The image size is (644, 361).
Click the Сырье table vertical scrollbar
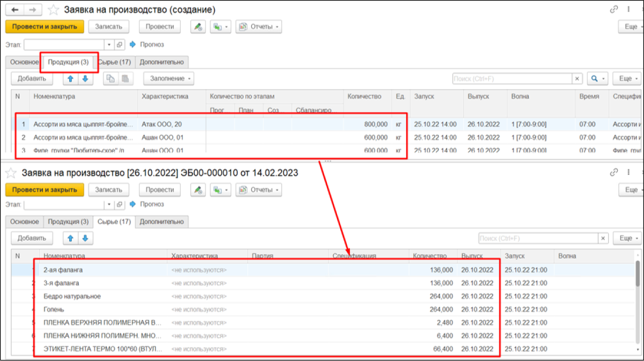[638, 279]
